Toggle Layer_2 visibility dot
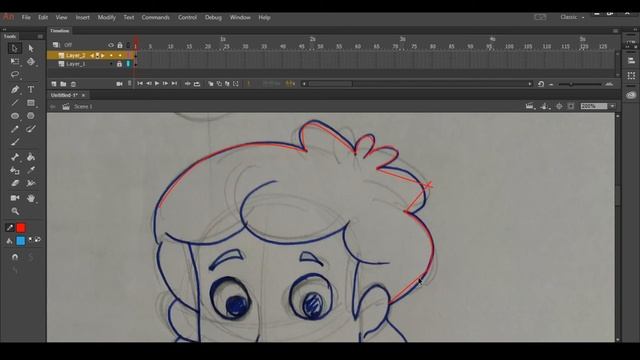This screenshot has width=640, height=360. coord(111,55)
